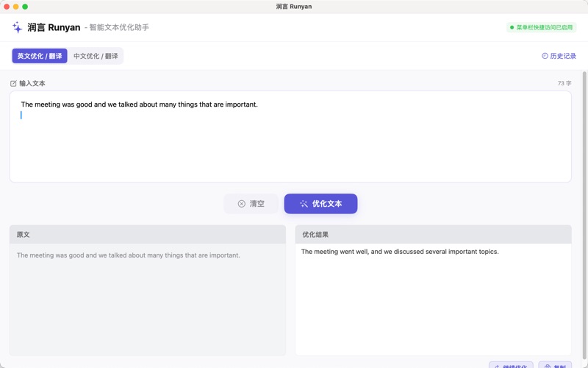
Task: Click the clock icon beside 历史记录
Action: coord(545,56)
